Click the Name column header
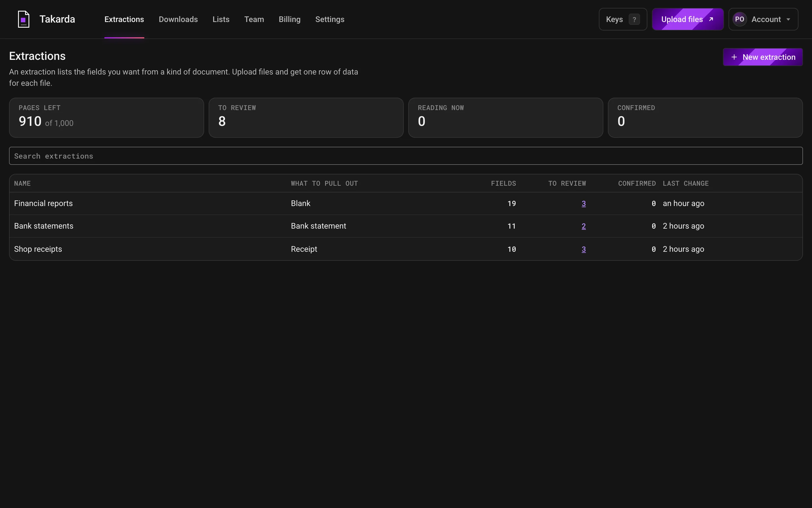The image size is (812, 508). coord(22,183)
